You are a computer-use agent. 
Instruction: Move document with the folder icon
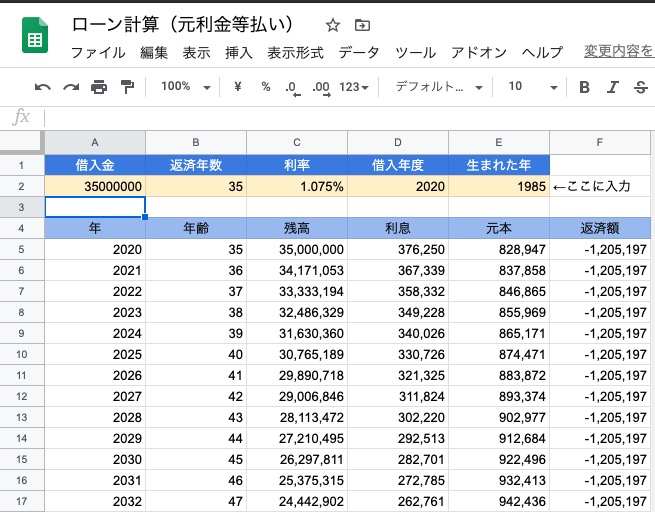click(x=362, y=25)
